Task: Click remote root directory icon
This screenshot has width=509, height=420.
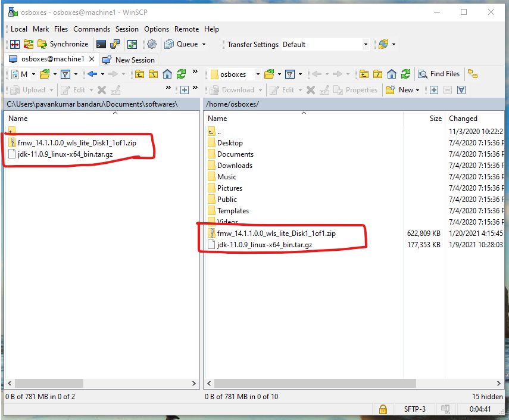Action: coord(377,74)
